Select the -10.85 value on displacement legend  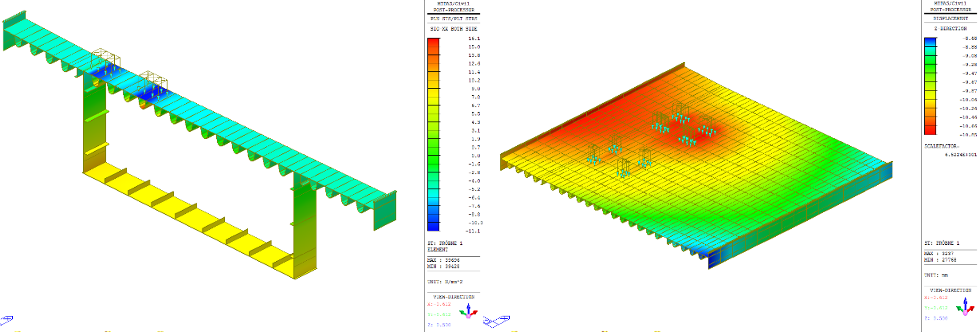pyautogui.click(x=968, y=135)
